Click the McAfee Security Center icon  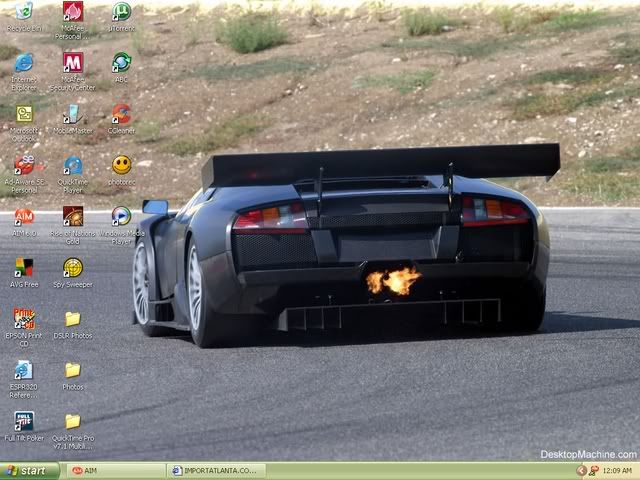click(73, 63)
